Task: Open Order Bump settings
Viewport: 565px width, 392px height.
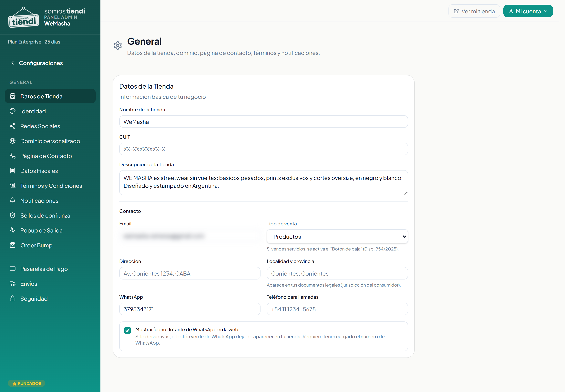Action: click(50, 245)
